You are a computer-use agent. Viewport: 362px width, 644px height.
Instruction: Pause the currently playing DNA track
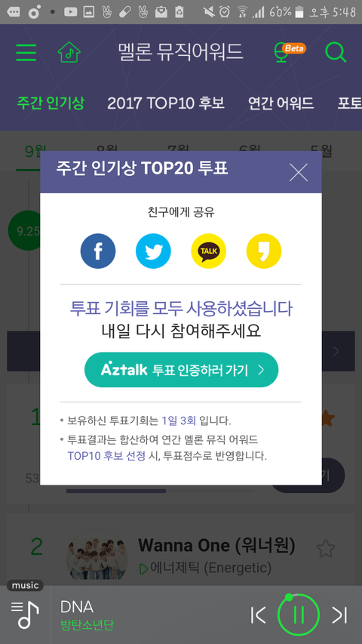[299, 615]
